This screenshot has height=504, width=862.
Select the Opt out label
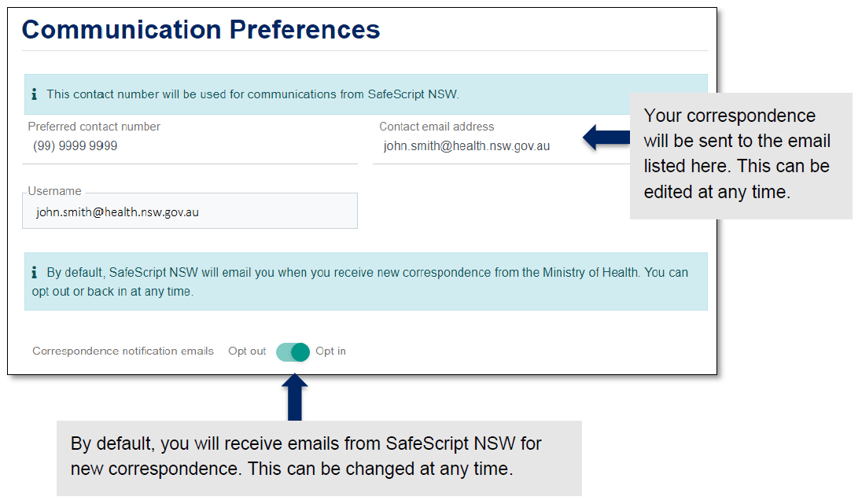[247, 351]
